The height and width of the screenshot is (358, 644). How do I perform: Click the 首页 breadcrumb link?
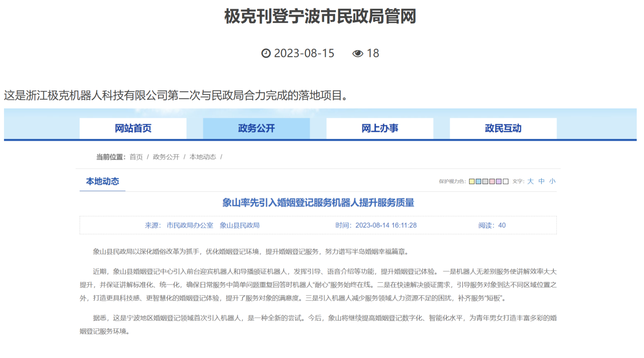[x=136, y=157]
